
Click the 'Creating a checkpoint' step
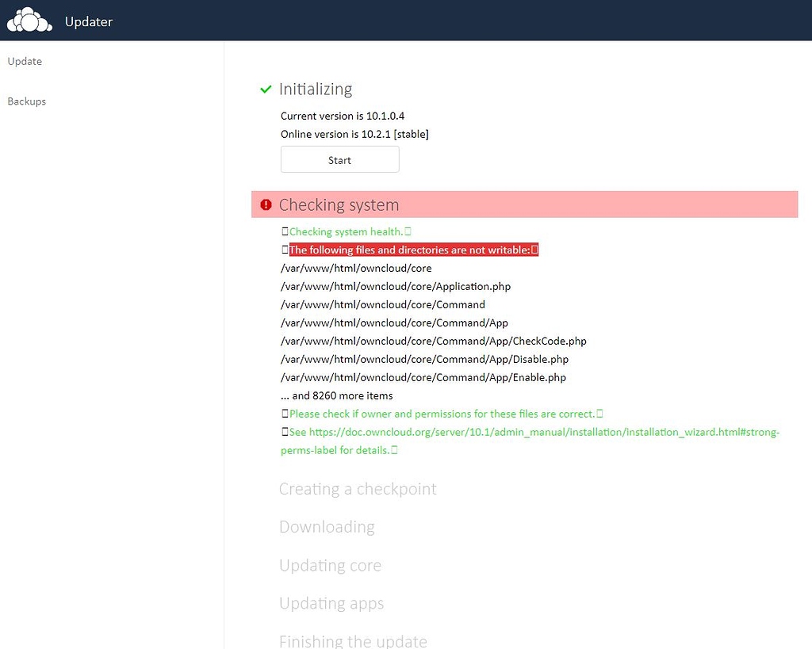(358, 489)
